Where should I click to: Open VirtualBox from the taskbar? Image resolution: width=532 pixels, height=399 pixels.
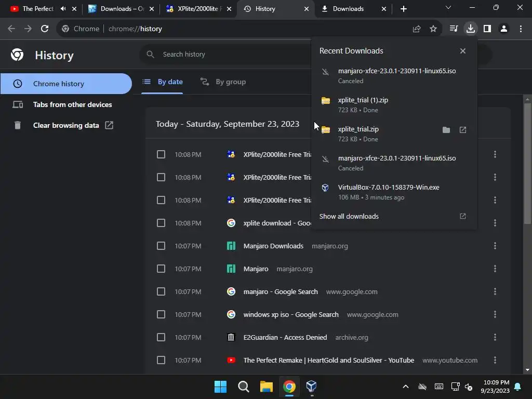point(312,387)
